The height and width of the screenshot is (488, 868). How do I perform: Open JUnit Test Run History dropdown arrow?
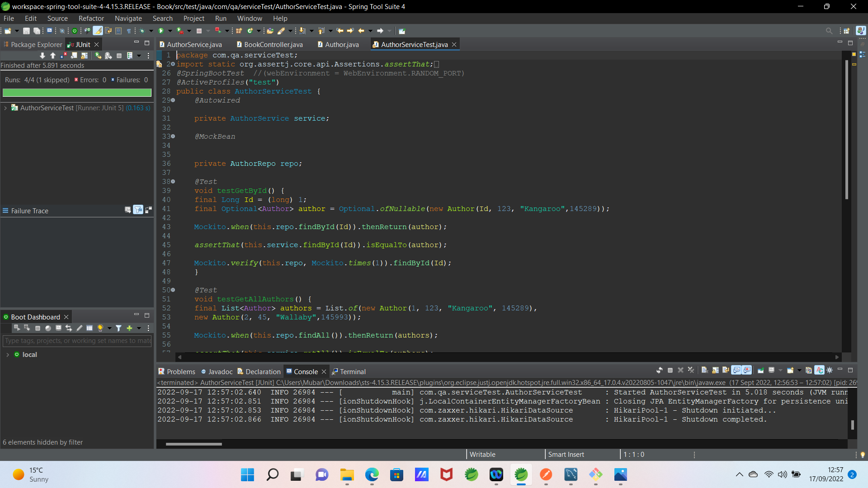[x=139, y=56]
